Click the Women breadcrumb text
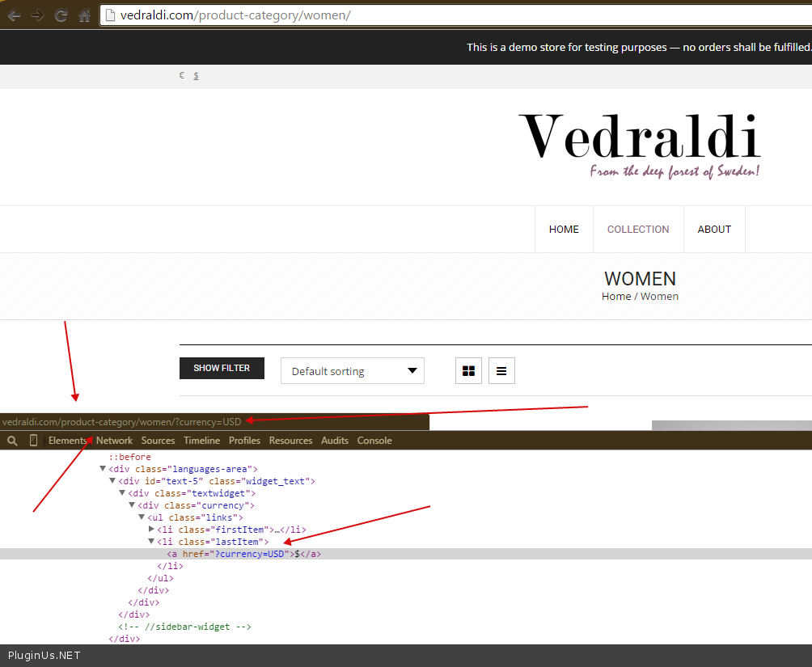The width and height of the screenshot is (812, 667). click(x=659, y=296)
